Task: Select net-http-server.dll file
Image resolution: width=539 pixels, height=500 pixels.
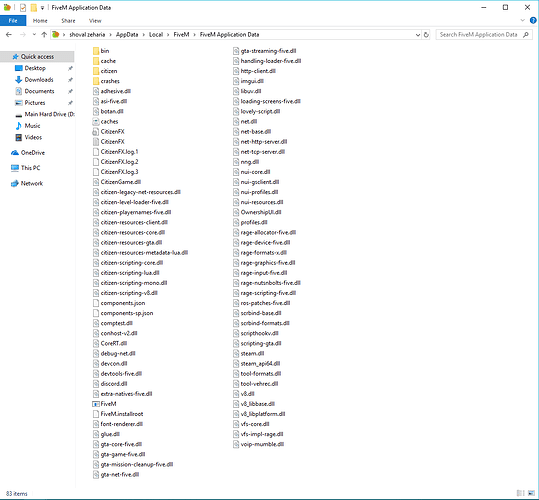Action: point(260,142)
